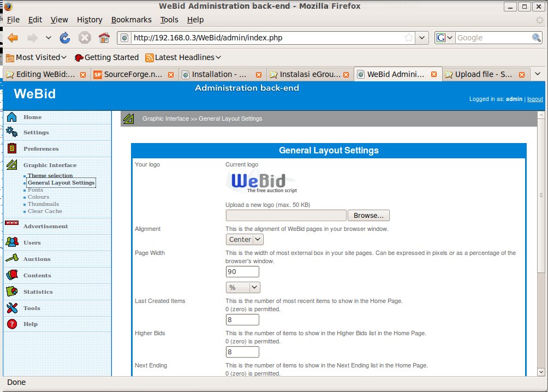Screen dimensions: 548x392
Task: Click the General Layout Settings sidebar item
Action: click(x=61, y=182)
